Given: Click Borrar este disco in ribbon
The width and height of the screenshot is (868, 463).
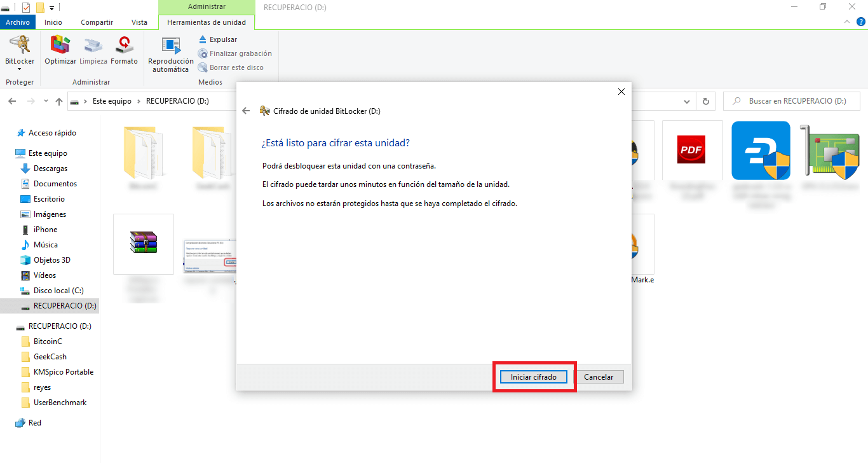Looking at the screenshot, I should coord(231,67).
